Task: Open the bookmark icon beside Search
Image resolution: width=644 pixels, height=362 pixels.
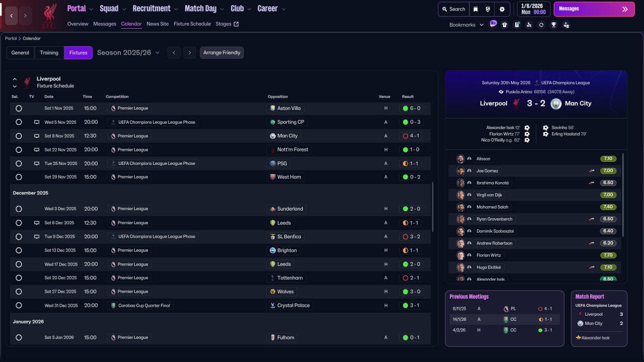Action: [x=475, y=9]
